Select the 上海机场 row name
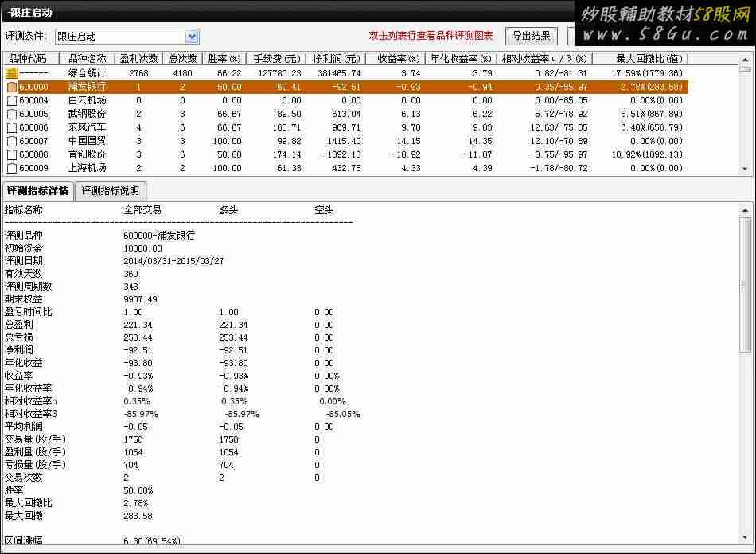756x554 pixels. click(87, 168)
